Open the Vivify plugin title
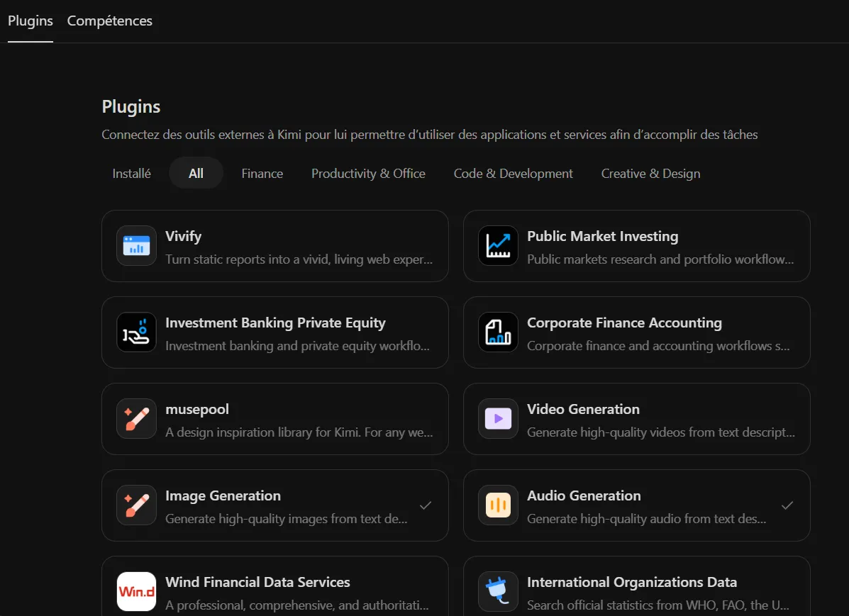 pyautogui.click(x=184, y=237)
